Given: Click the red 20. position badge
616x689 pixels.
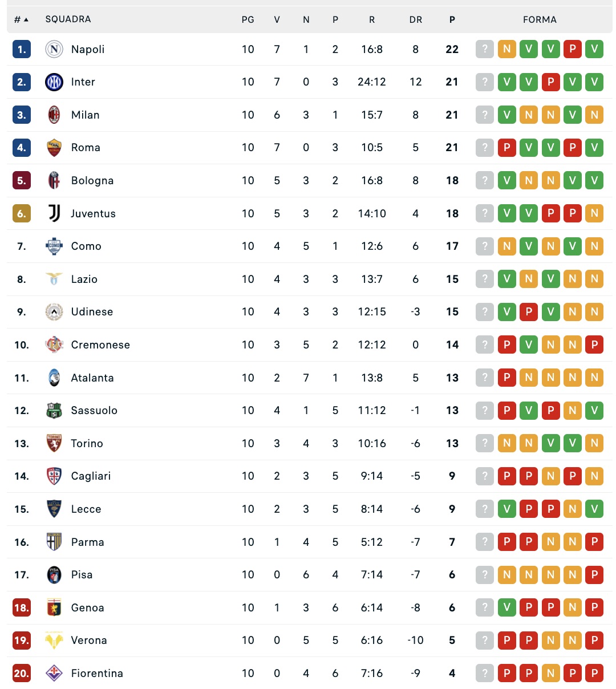Looking at the screenshot, I should pos(22,674).
